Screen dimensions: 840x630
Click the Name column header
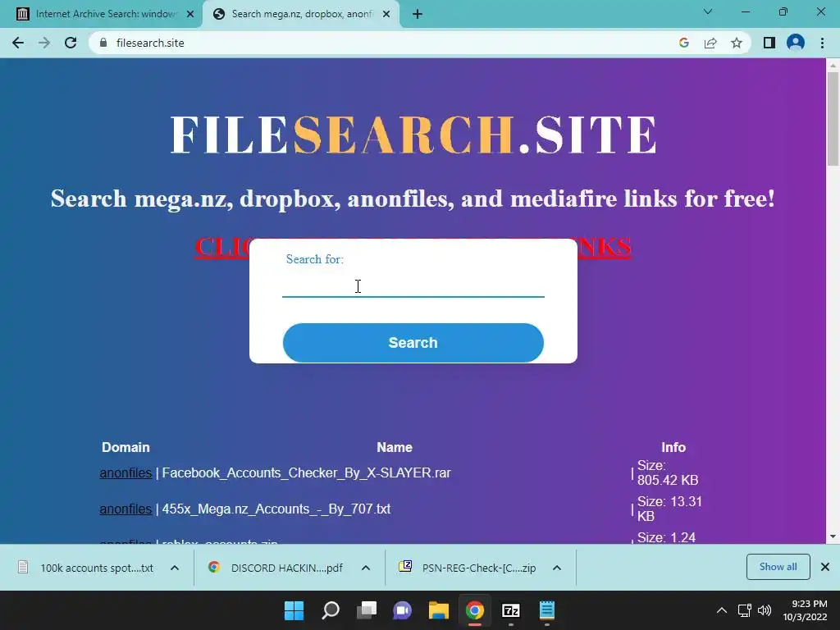(395, 447)
